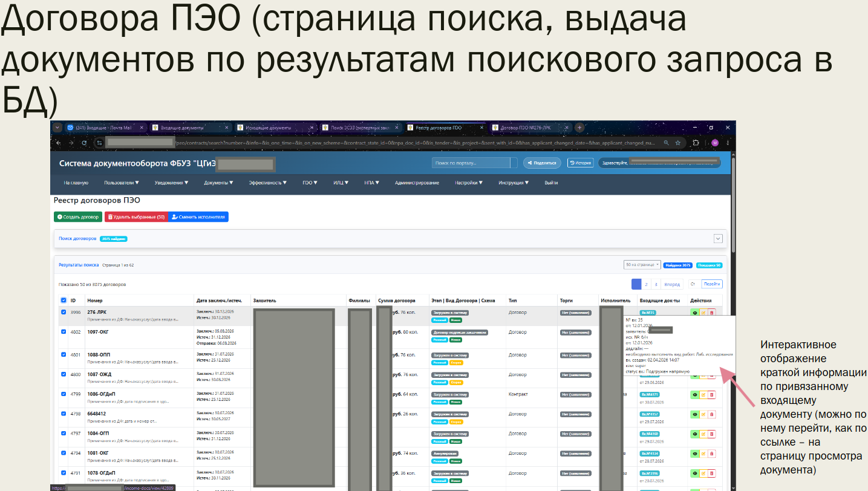Open the Администрирование menu item
Screen dimensions: 868x491
(417, 183)
